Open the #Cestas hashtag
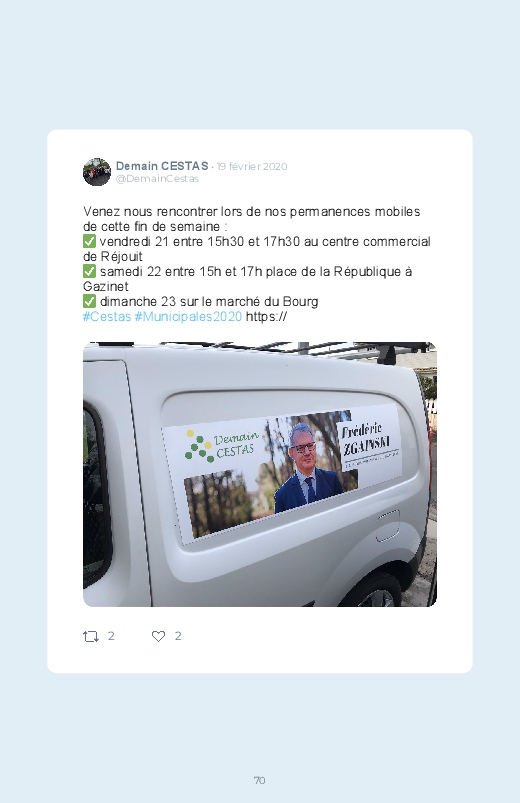Viewport: 520px width, 803px height. 107,316
